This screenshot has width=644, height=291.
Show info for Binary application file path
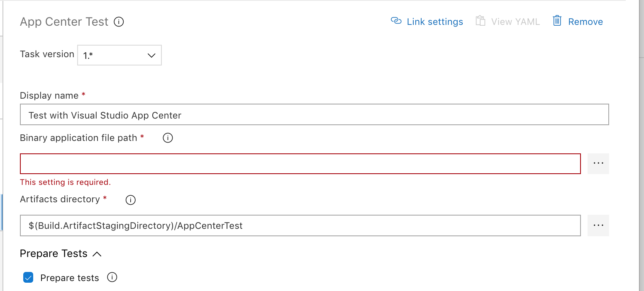click(168, 138)
